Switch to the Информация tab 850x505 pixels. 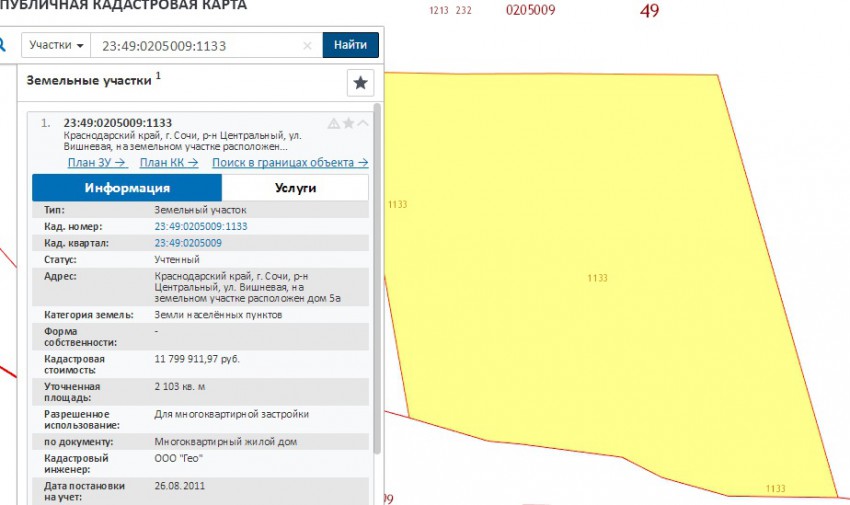127,188
